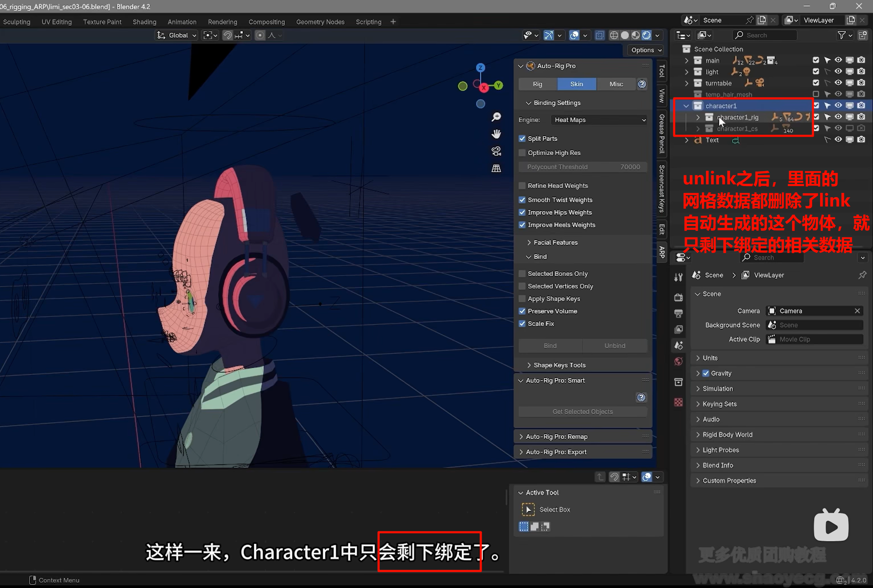Expand Auto-Rig Pro: Export panel
The height and width of the screenshot is (588, 873).
point(583,452)
